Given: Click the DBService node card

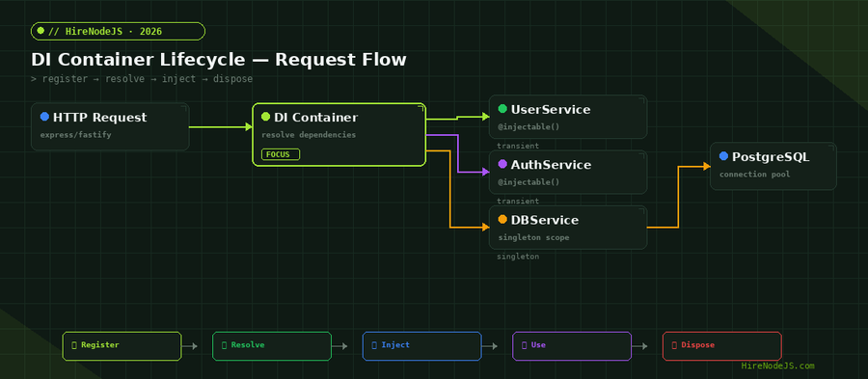Looking at the screenshot, I should (568, 228).
